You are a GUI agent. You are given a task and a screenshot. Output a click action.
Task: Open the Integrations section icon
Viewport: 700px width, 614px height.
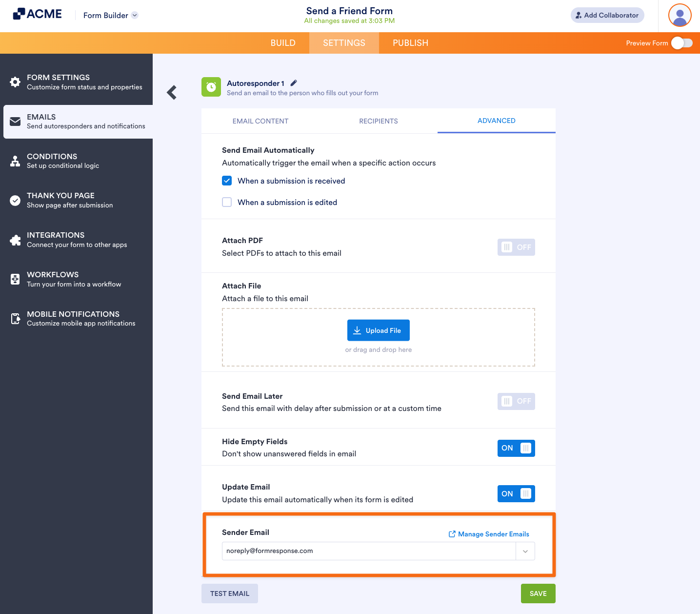coord(15,240)
